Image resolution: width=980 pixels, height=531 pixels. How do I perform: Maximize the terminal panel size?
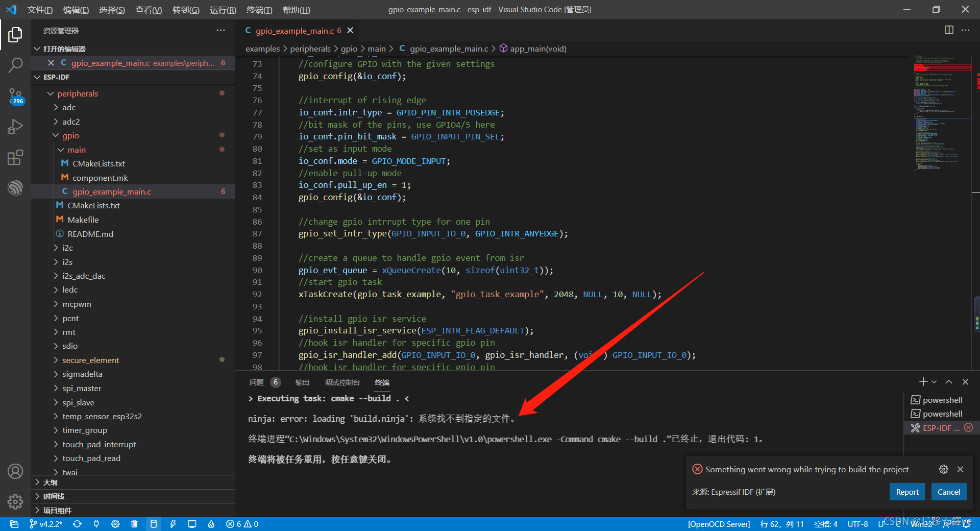pos(949,382)
